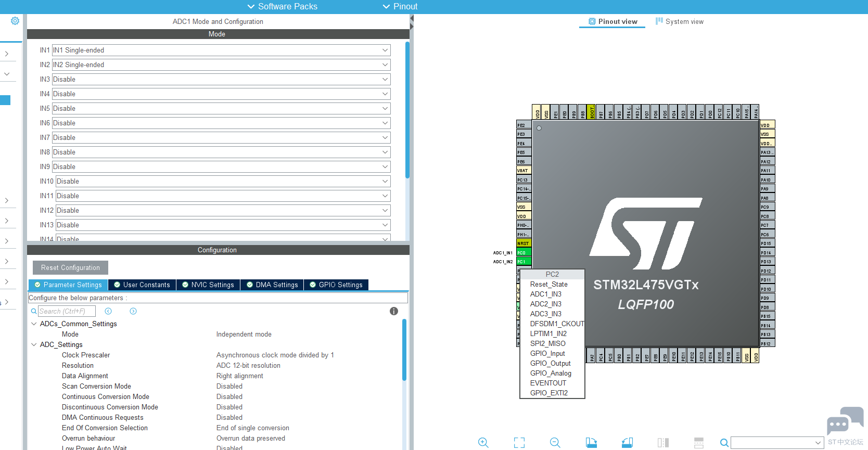Switch to Pinout view tab
The height and width of the screenshot is (450, 868).
[612, 21]
